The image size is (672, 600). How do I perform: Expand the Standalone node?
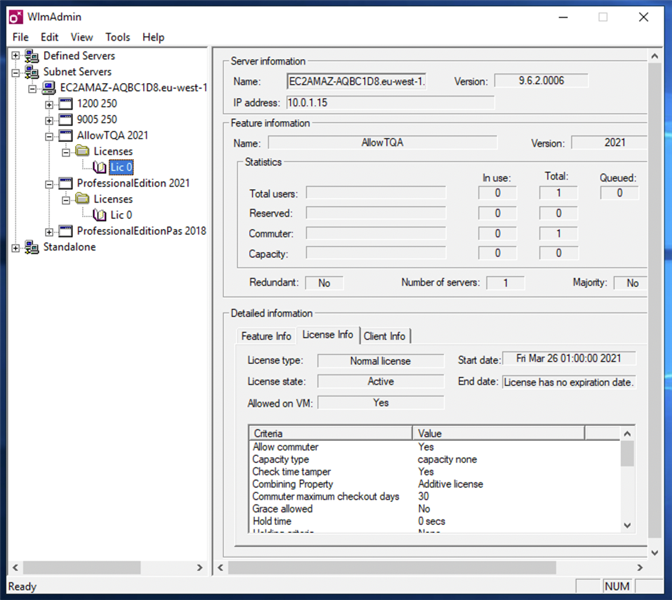tap(15, 248)
